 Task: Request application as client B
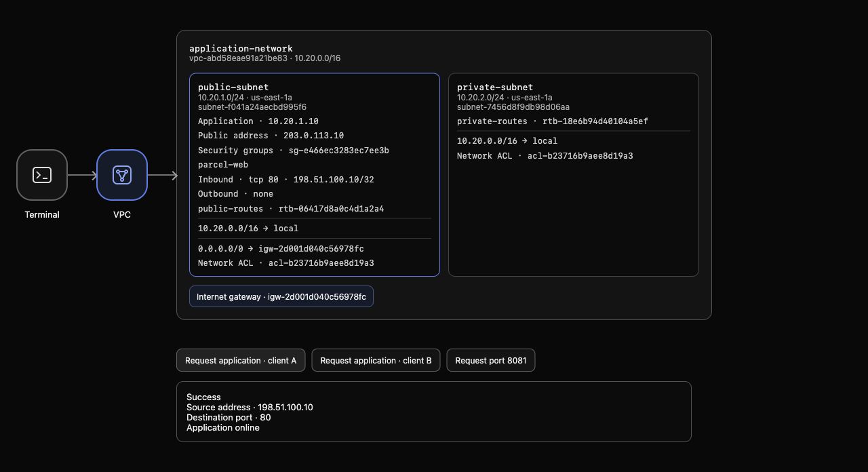[376, 360]
